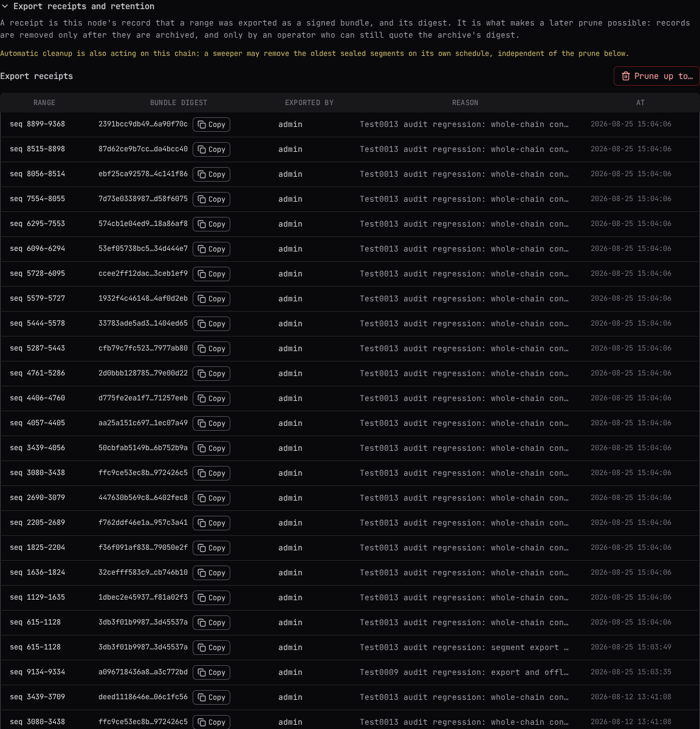Viewport: 700px width, 729px height.
Task: Select digest text deed1118646e…06c1fc56
Action: click(x=143, y=697)
